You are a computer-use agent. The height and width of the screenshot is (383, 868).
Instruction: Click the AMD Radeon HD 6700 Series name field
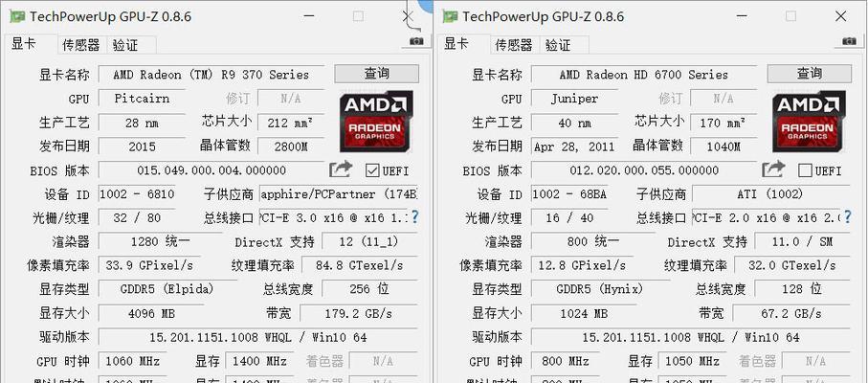click(644, 75)
